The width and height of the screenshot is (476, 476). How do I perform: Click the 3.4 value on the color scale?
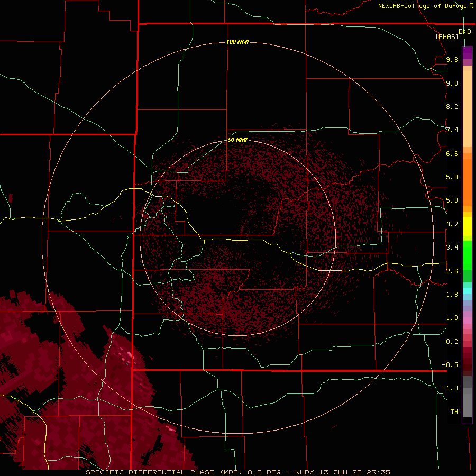pos(452,248)
